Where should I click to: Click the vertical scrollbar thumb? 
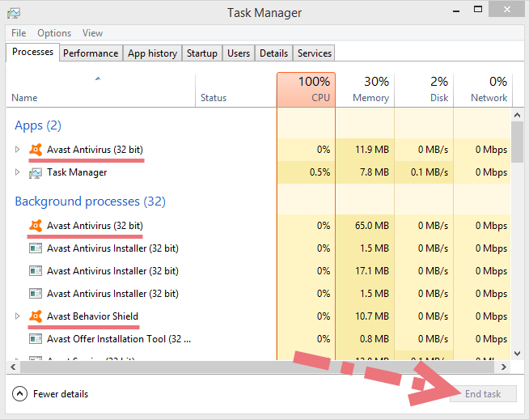pos(517,142)
